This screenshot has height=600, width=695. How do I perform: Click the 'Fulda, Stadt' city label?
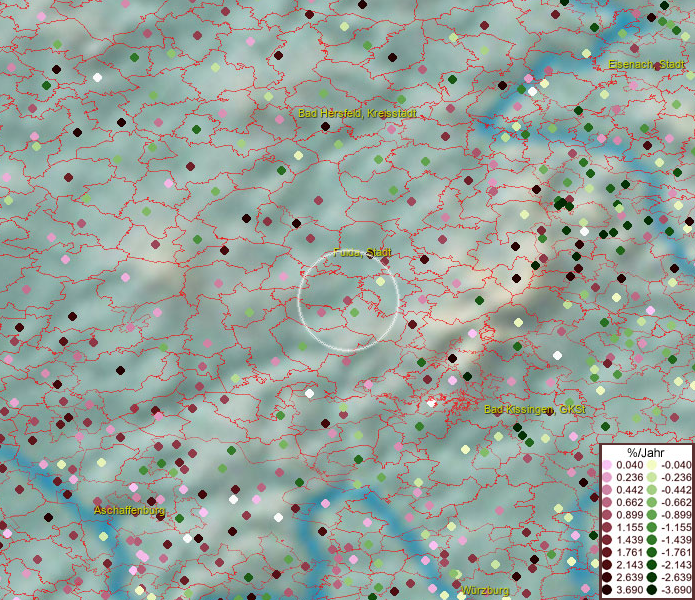363,253
